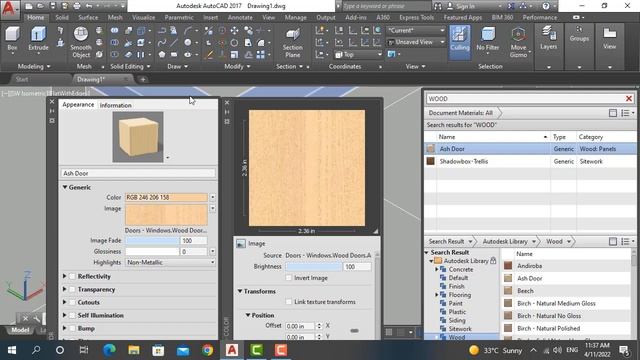Click the RGB 246 206 158 color swatch
The image size is (640, 360).
coord(166,198)
